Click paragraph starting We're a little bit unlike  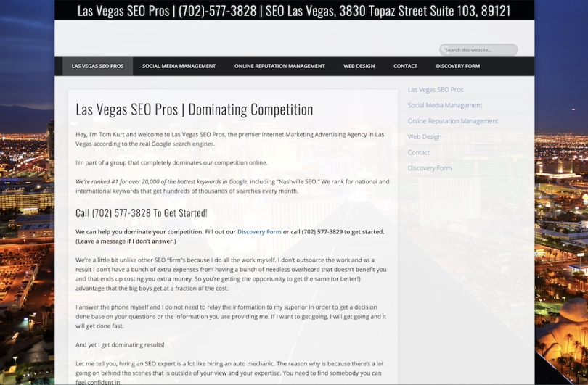pos(231,274)
